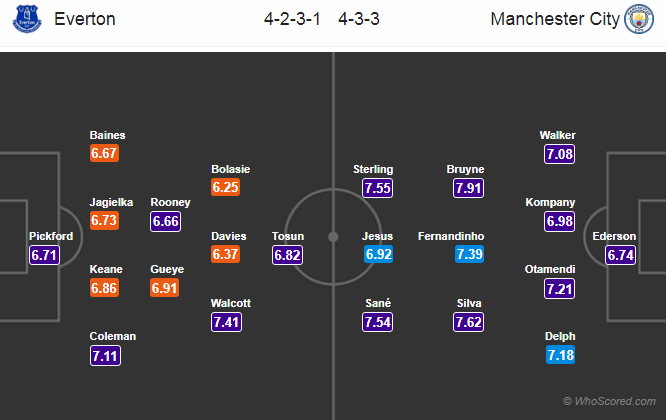Click the Everton club crest icon
Viewport: 666px width, 420px height.
tap(23, 20)
